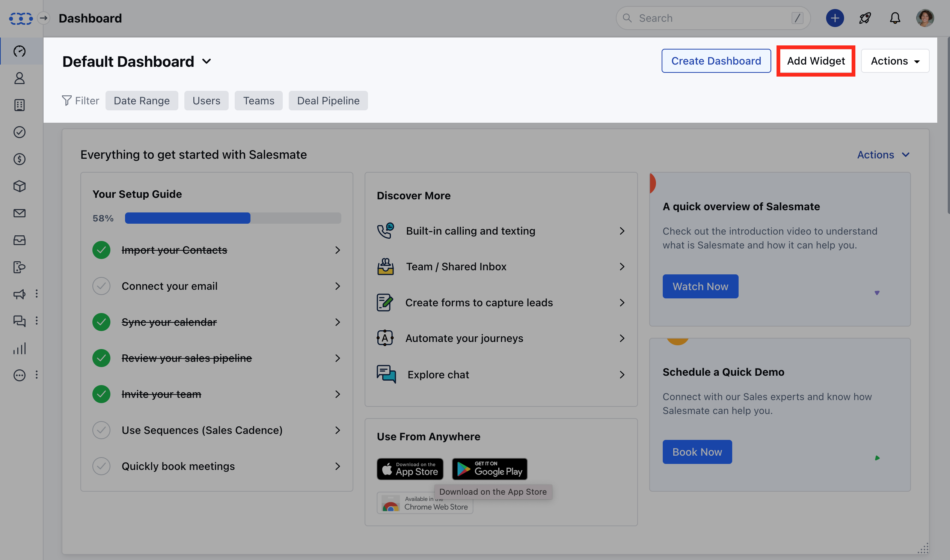The height and width of the screenshot is (560, 950).
Task: Open the Reports bar chart icon in sidebar
Action: 20,348
